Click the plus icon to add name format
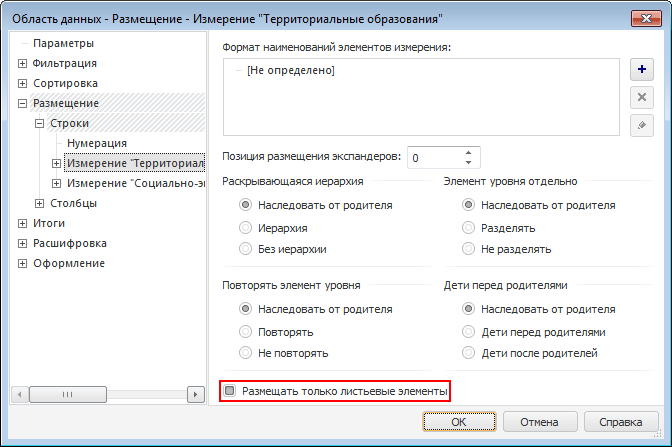 (x=642, y=70)
